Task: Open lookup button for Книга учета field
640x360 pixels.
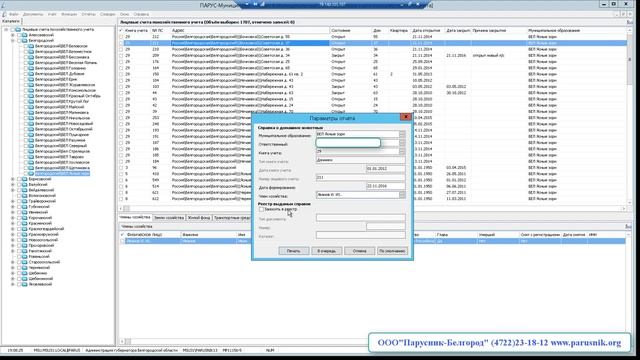Action: point(402,151)
